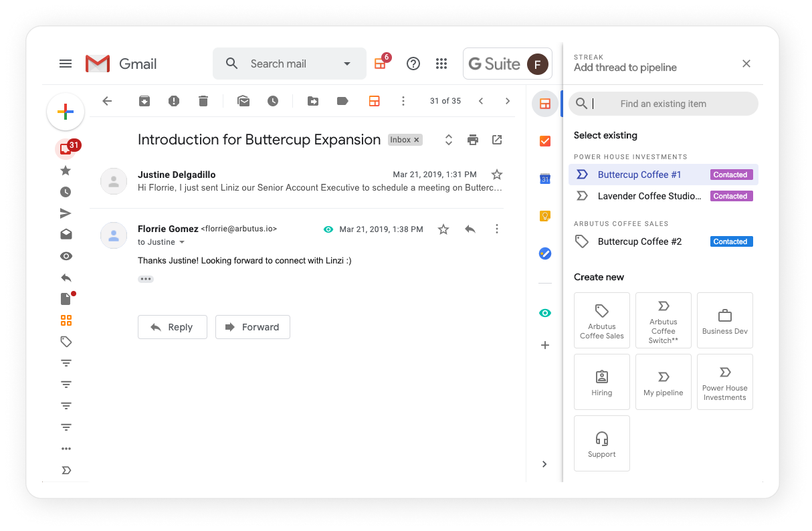Create new in Arbutus Coffee Switch**
812x531 pixels.
664,320
